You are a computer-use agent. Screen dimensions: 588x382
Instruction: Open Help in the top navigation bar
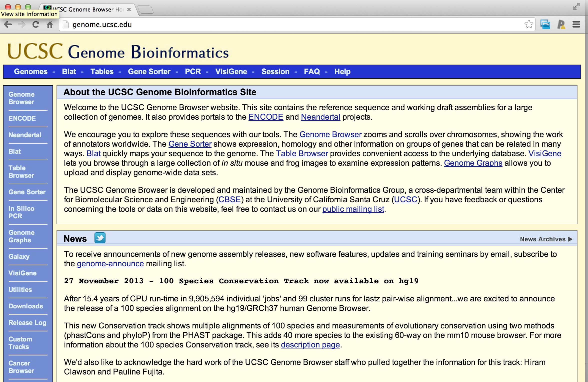[x=342, y=72]
